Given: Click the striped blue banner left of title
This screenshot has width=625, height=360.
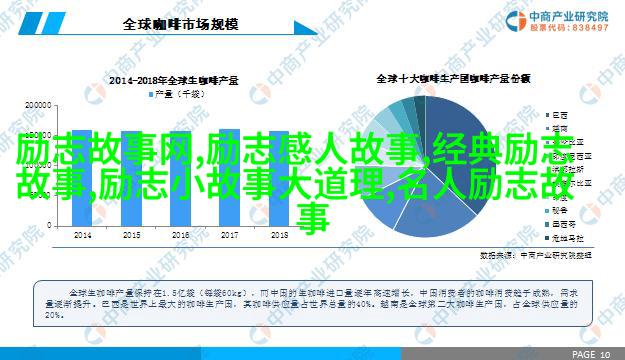Looking at the screenshot, I should [x=42, y=23].
